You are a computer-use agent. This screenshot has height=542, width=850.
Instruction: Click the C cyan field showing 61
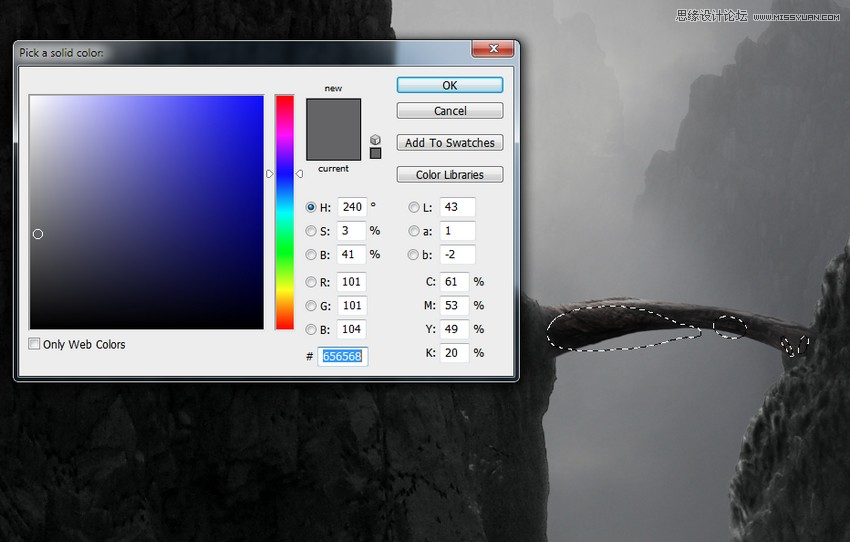(x=454, y=282)
